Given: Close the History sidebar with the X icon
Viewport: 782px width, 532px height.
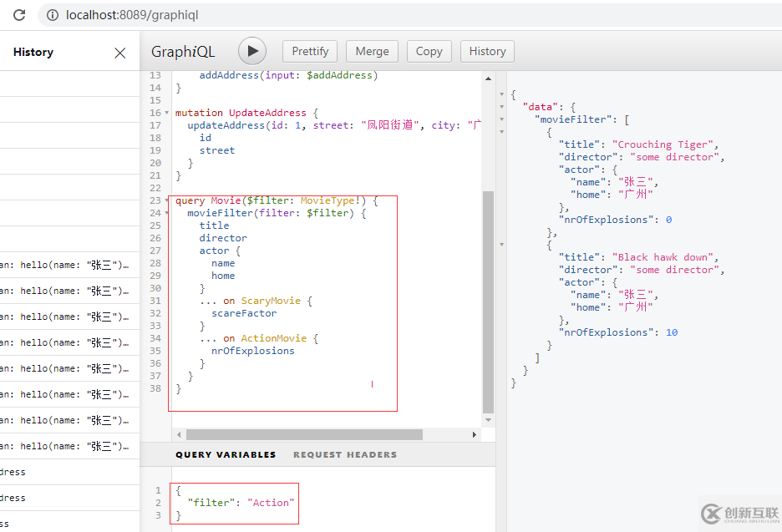Looking at the screenshot, I should [119, 52].
